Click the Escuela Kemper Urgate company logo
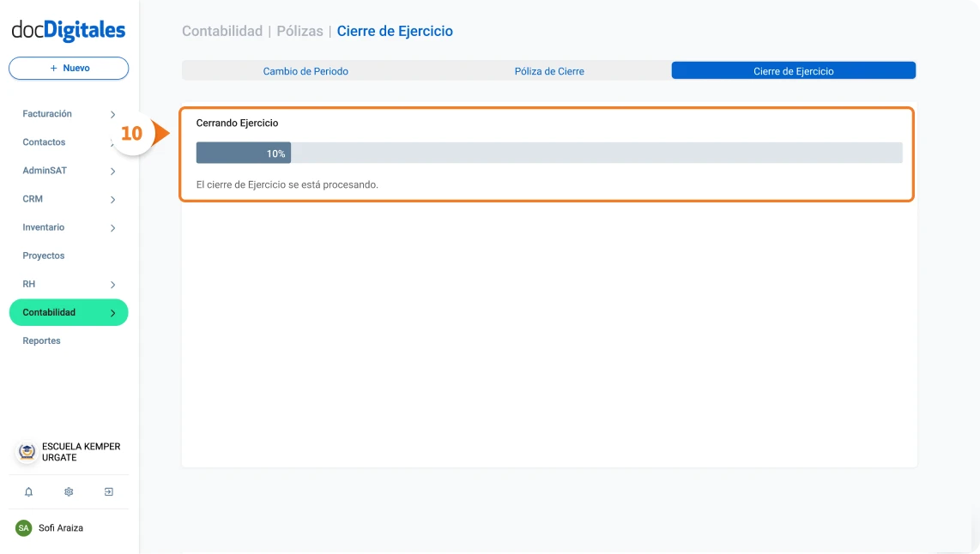980x554 pixels. (x=27, y=452)
